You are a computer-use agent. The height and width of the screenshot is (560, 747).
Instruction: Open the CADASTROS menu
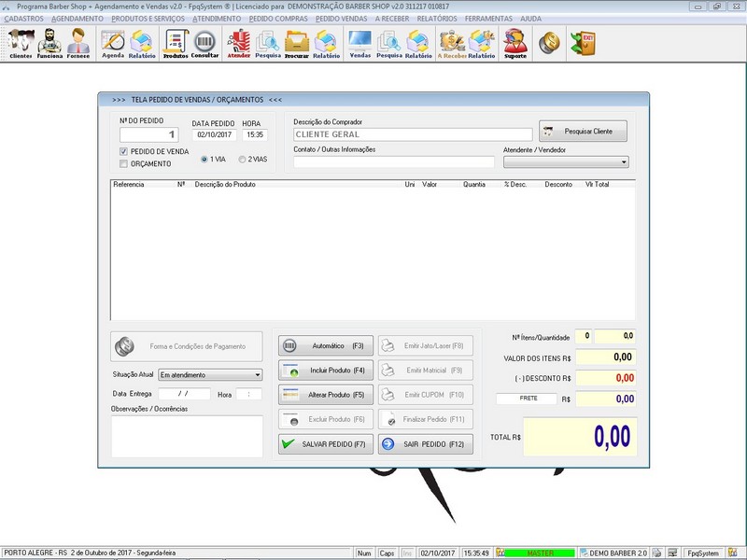click(x=24, y=19)
